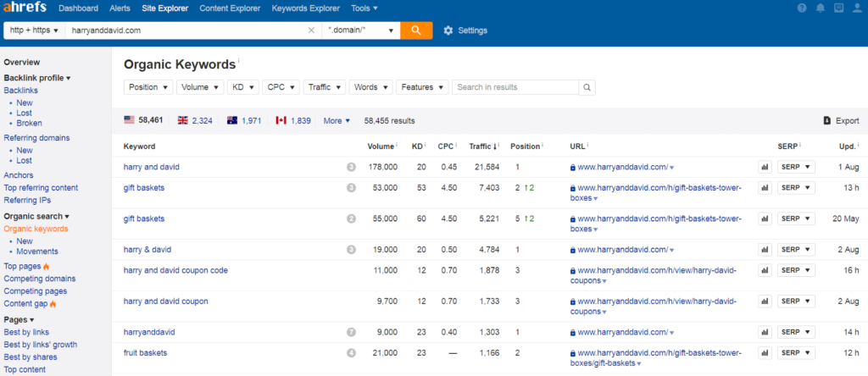Open chart icon for fruit baskets row
Screen dimensions: 868x376
765,353
